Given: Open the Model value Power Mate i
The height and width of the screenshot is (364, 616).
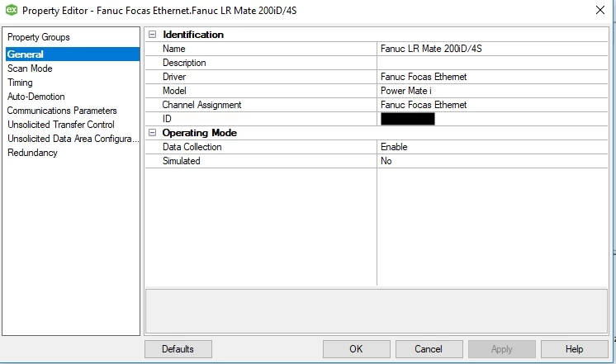Looking at the screenshot, I should (x=492, y=91).
